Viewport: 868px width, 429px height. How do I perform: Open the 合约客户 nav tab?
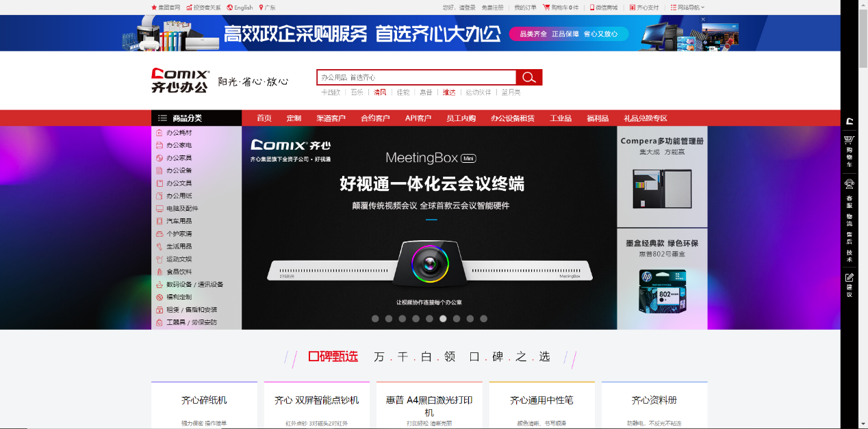click(375, 118)
